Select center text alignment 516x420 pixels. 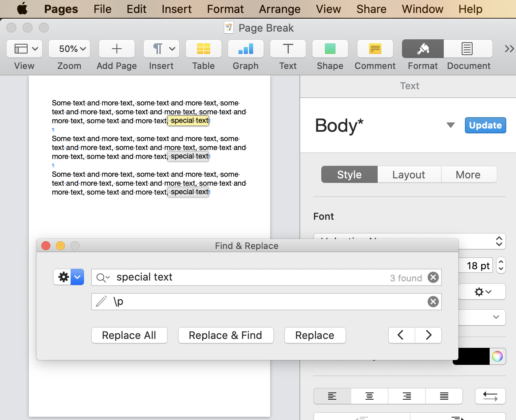point(369,396)
